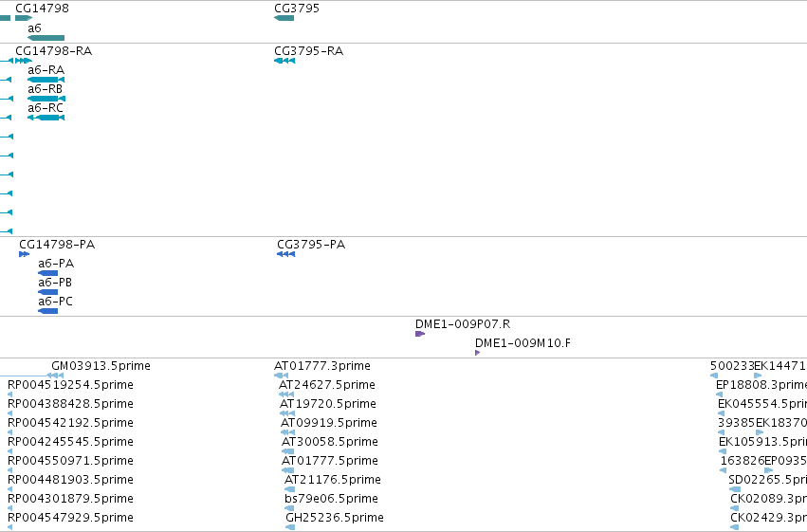
Task: Open EST RP004245545.5prime
Action: (70, 442)
